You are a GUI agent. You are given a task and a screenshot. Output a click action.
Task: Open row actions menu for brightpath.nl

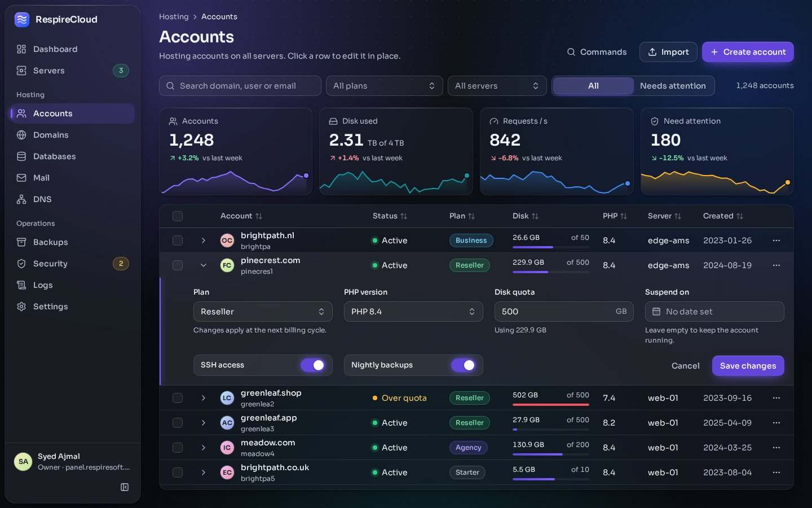(x=776, y=240)
